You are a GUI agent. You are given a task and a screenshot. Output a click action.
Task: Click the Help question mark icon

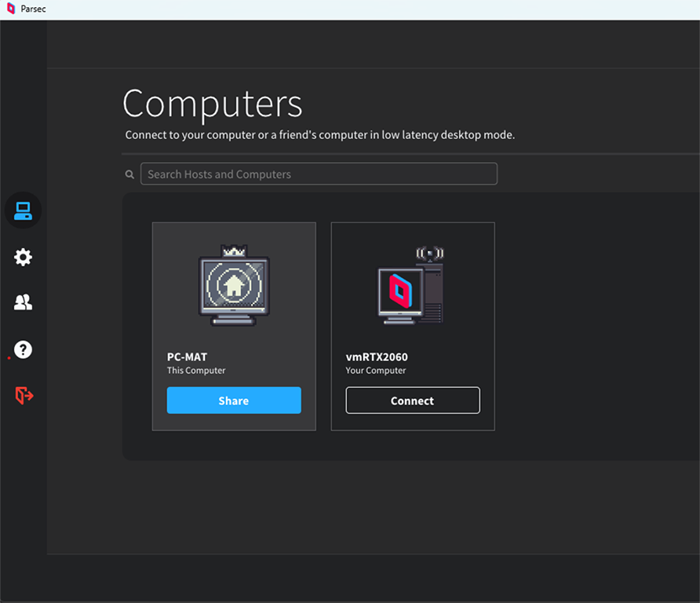point(23,349)
